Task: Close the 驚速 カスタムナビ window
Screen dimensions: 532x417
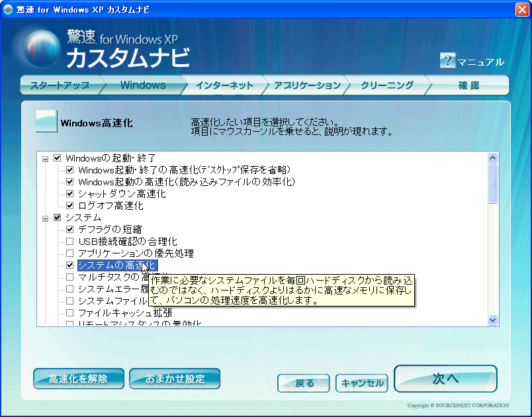Action: (522, 9)
